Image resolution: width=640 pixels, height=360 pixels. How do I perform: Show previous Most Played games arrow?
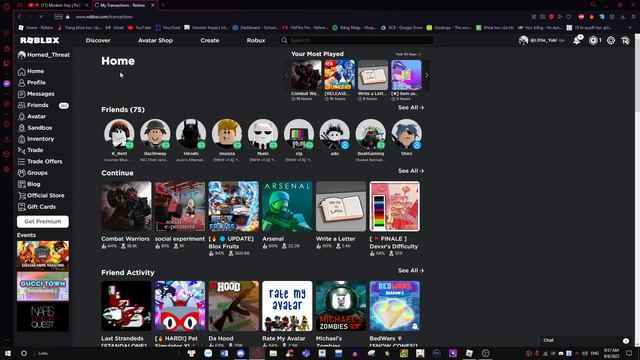286,75
